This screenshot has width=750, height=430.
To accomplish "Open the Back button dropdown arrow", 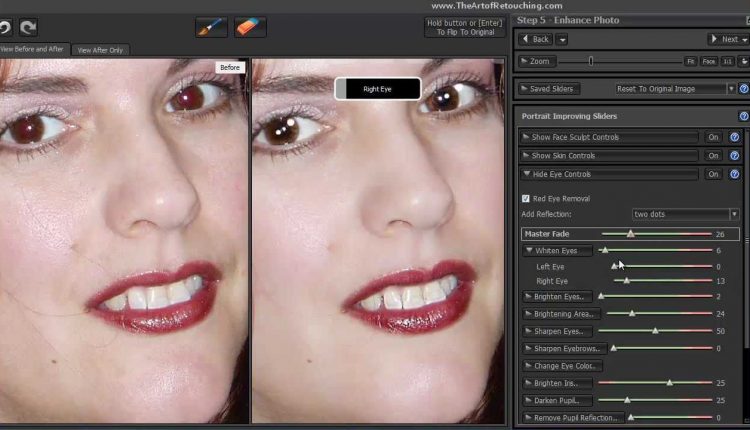I will (x=562, y=40).
